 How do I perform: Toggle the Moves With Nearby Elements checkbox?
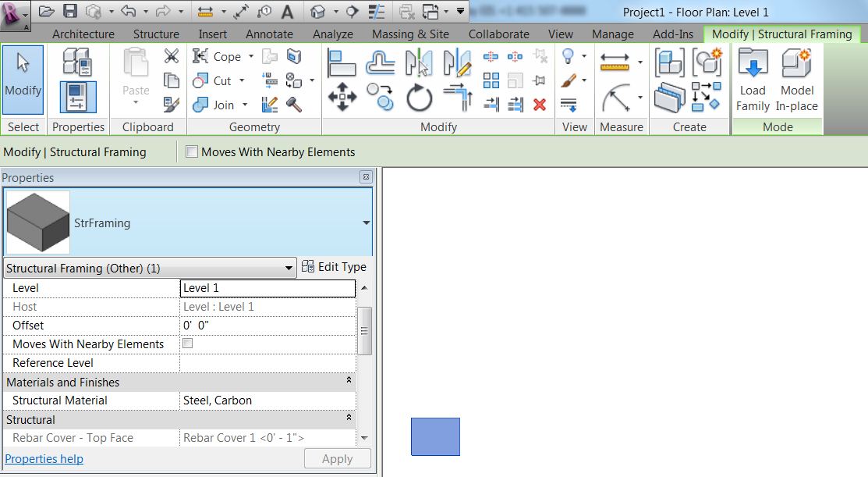tap(192, 151)
